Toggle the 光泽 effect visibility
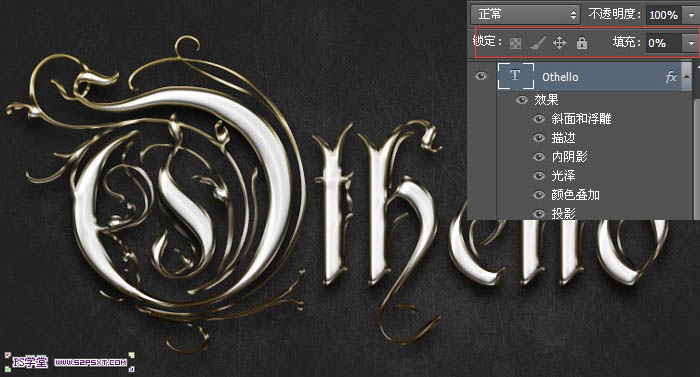 (x=539, y=176)
